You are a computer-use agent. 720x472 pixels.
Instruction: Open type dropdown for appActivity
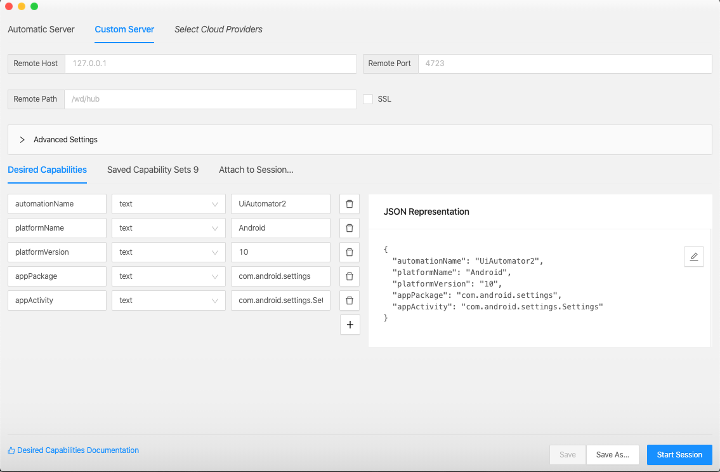pos(169,300)
